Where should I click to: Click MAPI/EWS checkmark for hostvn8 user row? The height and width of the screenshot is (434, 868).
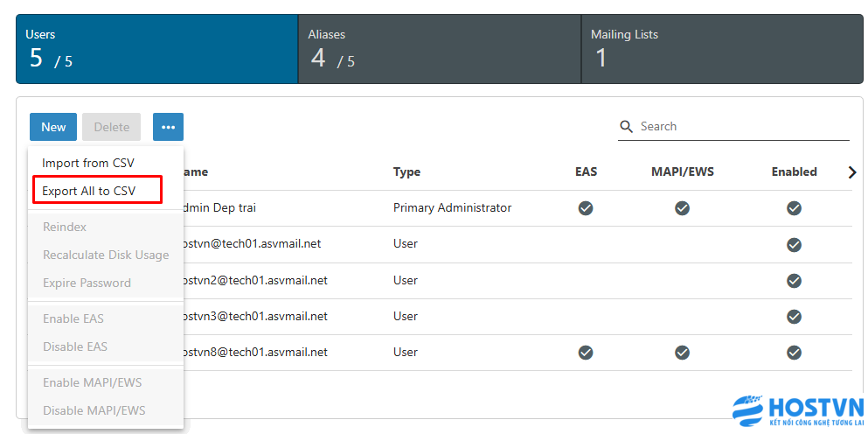682,353
